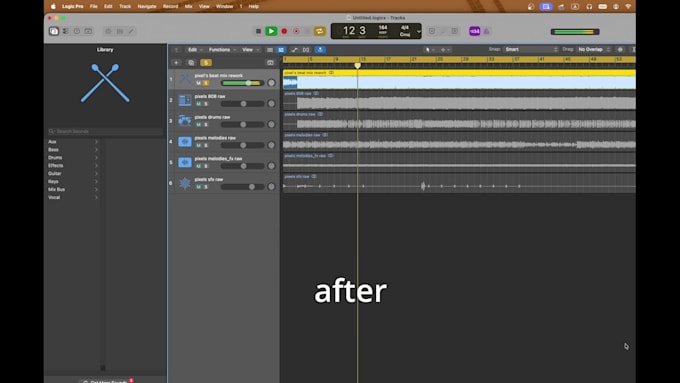This screenshot has width=680, height=383.
Task: Switch to list view in tracks menu bar
Action: (x=270, y=50)
